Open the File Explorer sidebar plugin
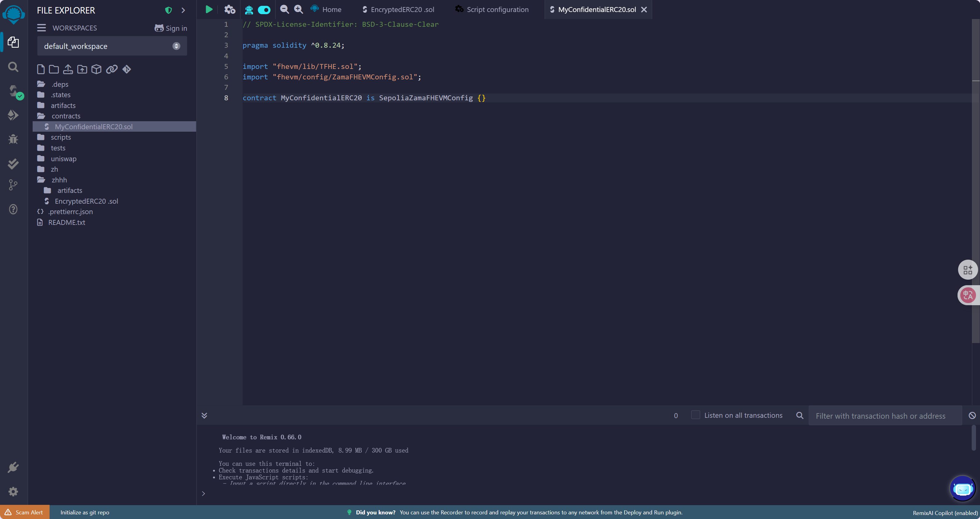Screen dimensions: 980x519 pyautogui.click(x=13, y=42)
